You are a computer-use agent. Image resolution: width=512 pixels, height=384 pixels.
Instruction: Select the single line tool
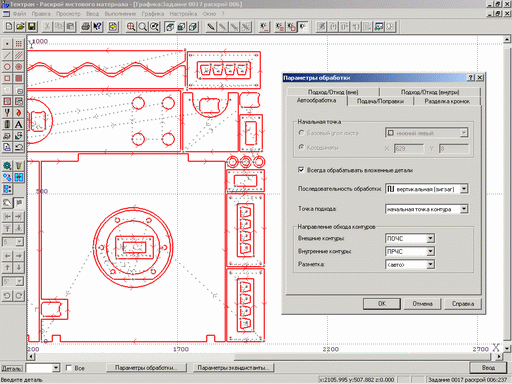coord(7,55)
